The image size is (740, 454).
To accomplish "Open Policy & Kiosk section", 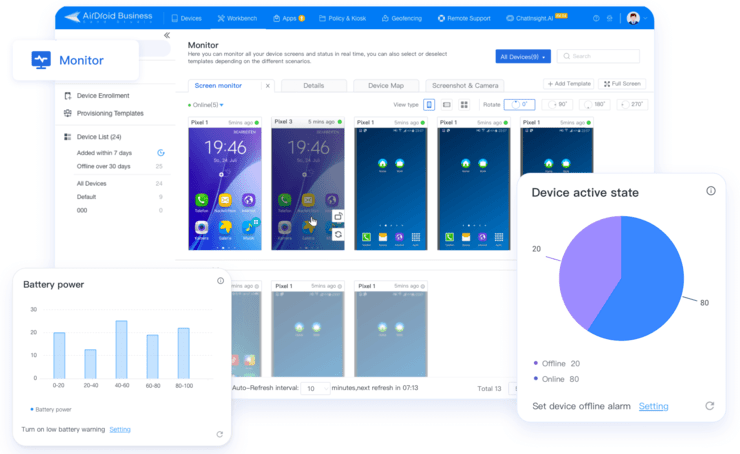I will click(x=343, y=18).
